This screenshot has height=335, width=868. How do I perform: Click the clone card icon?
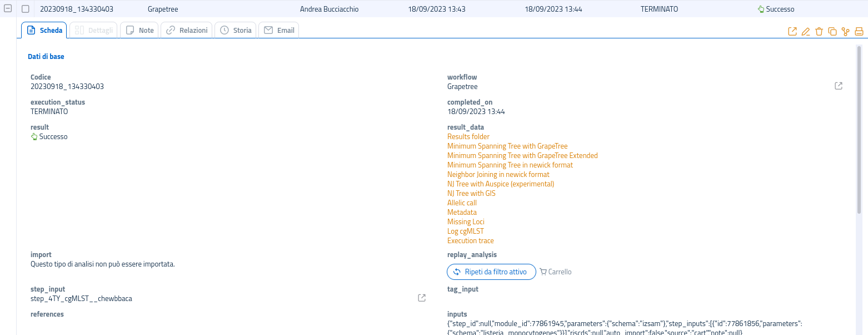pyautogui.click(x=832, y=32)
